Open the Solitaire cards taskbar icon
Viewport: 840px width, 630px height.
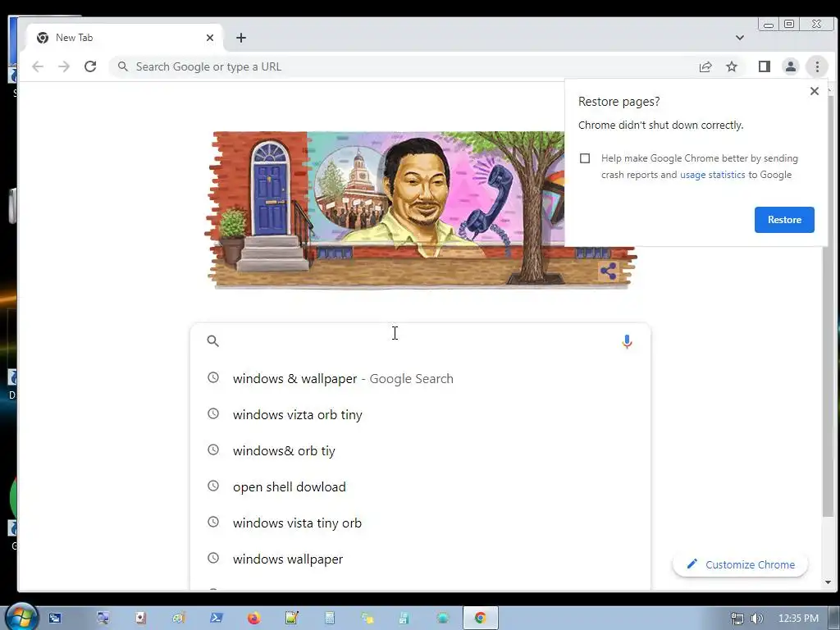(x=140, y=619)
